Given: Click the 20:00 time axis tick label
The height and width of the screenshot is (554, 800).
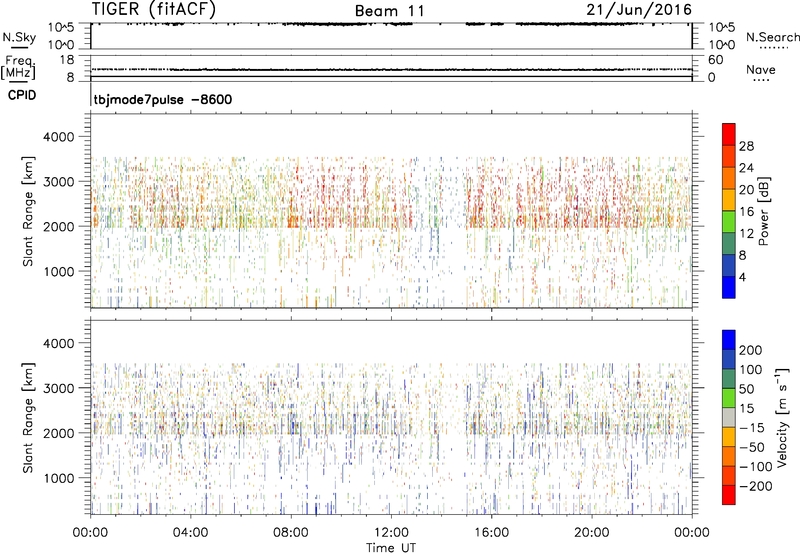Looking at the screenshot, I should click(591, 533).
